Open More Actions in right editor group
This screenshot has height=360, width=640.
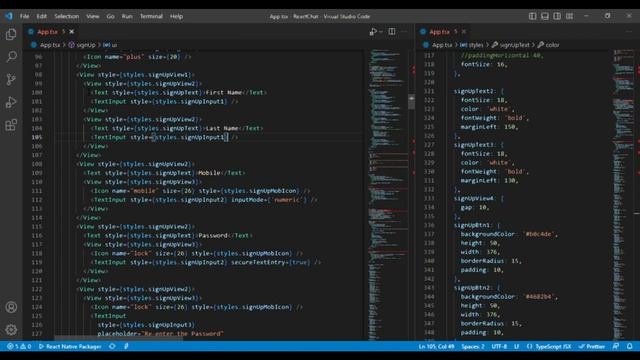pyautogui.click(x=629, y=31)
